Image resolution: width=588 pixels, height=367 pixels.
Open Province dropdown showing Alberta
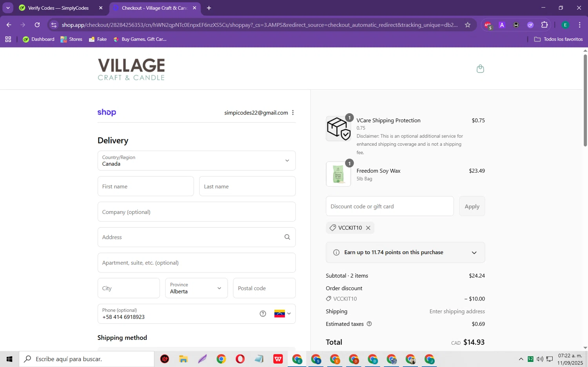196,288
